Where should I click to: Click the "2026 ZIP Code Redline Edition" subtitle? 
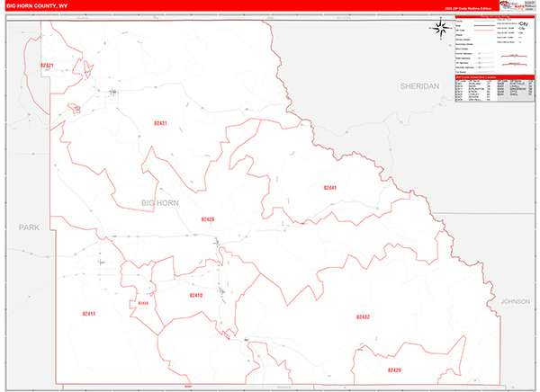click(468, 9)
